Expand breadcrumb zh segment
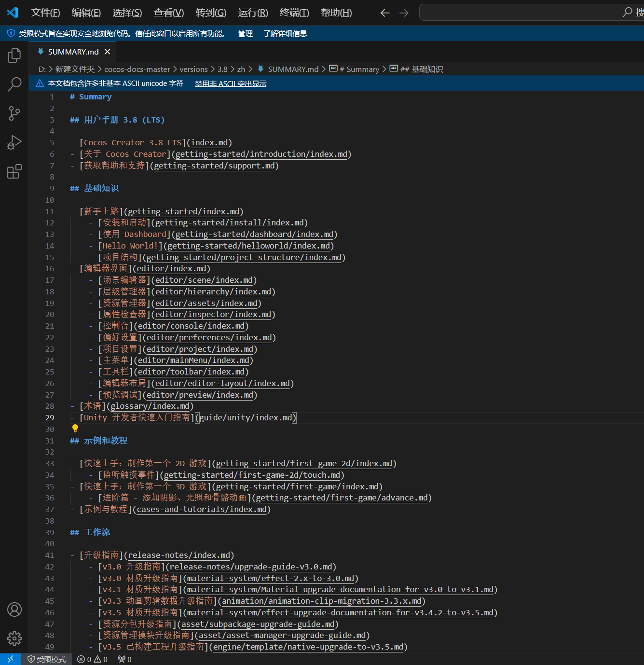644x665 pixels. click(241, 69)
